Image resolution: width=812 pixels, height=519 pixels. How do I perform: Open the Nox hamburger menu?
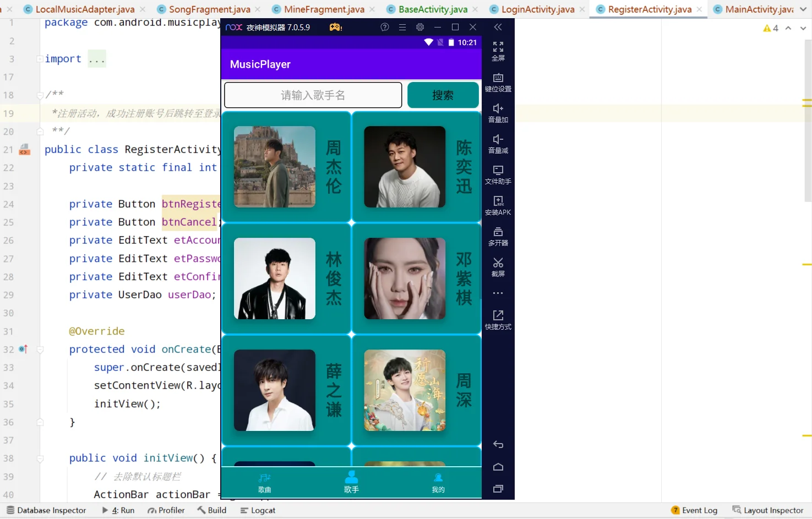point(402,27)
